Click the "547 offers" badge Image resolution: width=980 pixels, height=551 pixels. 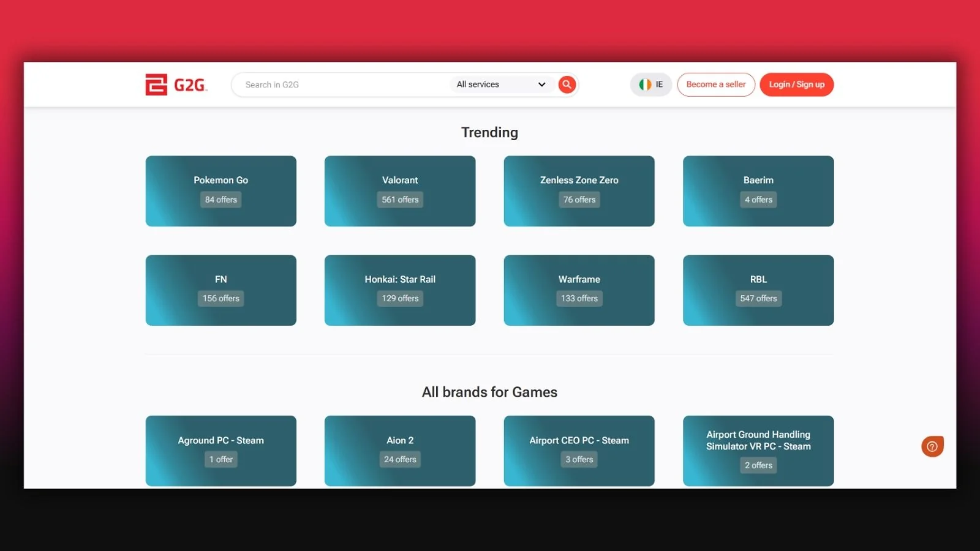pyautogui.click(x=758, y=298)
